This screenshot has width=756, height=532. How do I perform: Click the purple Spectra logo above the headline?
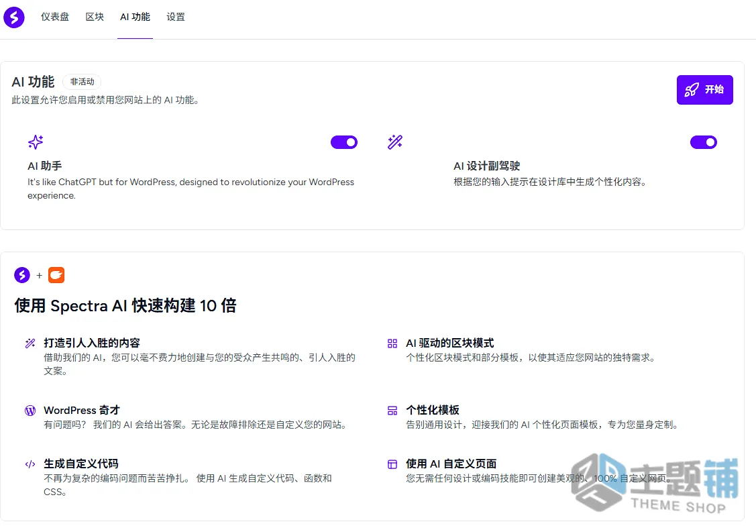21,275
